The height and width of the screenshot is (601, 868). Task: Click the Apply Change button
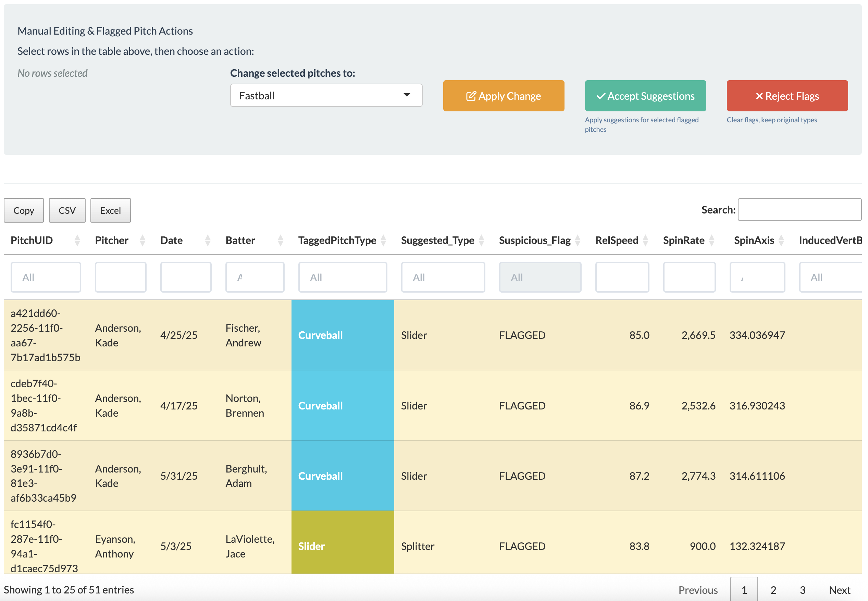click(x=503, y=96)
